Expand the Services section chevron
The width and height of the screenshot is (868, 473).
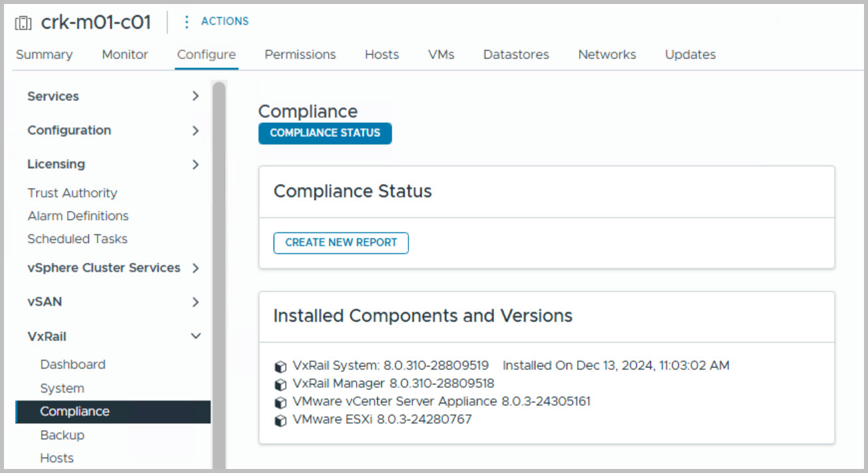[195, 96]
